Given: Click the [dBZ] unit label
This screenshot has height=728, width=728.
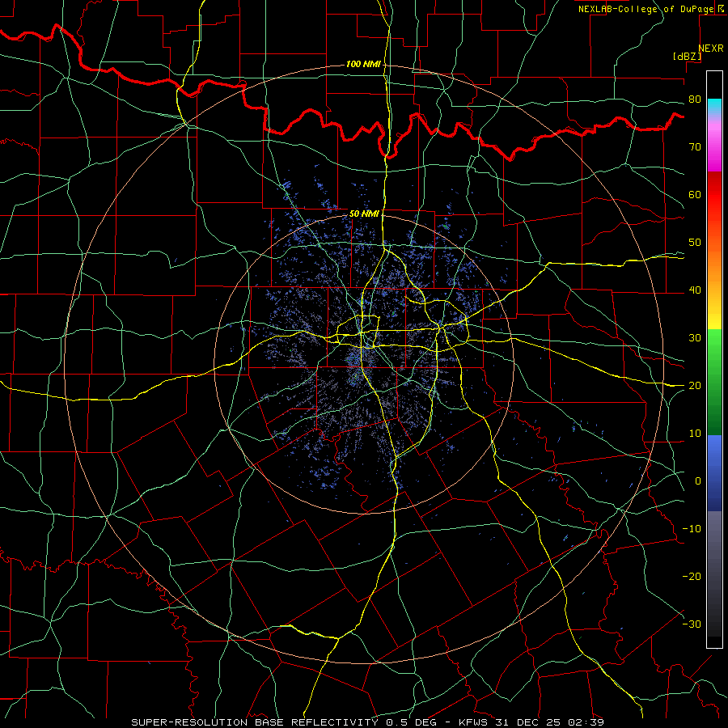Looking at the screenshot, I should click(x=687, y=56).
